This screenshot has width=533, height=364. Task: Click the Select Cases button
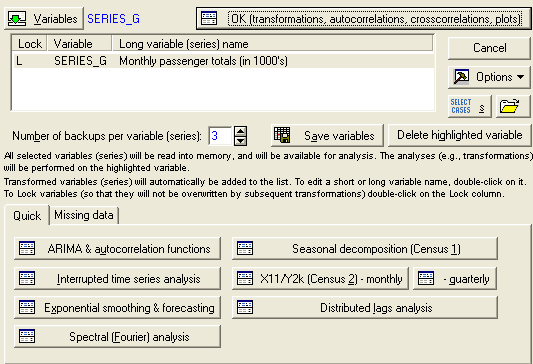(469, 106)
